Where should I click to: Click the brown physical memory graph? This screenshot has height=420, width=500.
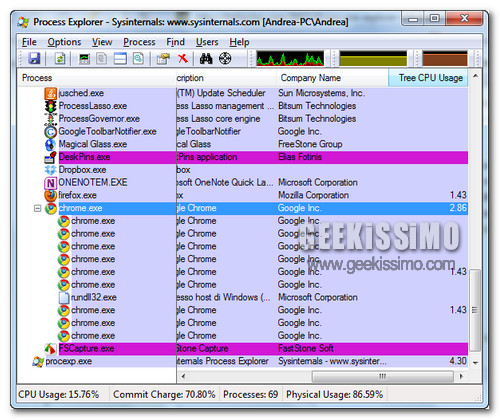tap(445, 59)
